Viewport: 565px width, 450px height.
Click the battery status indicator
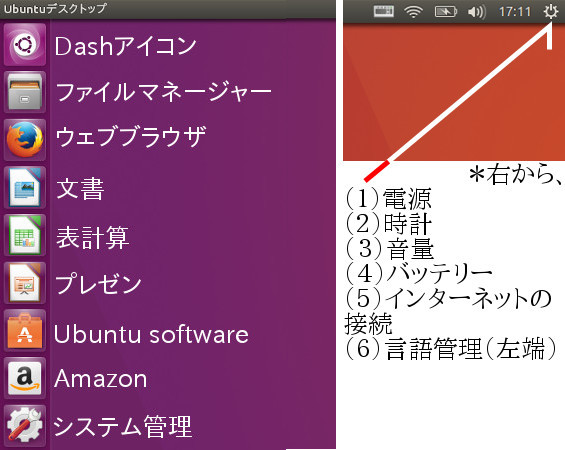[446, 12]
